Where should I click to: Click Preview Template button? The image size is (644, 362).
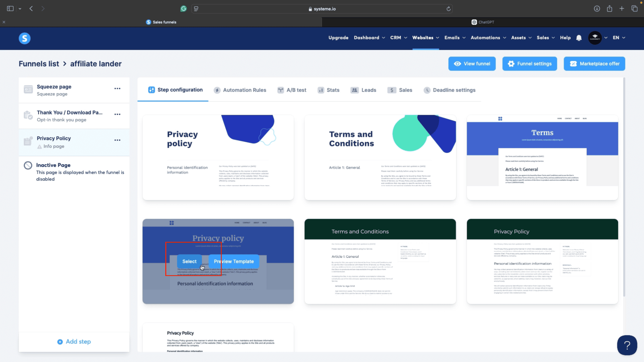click(x=234, y=261)
